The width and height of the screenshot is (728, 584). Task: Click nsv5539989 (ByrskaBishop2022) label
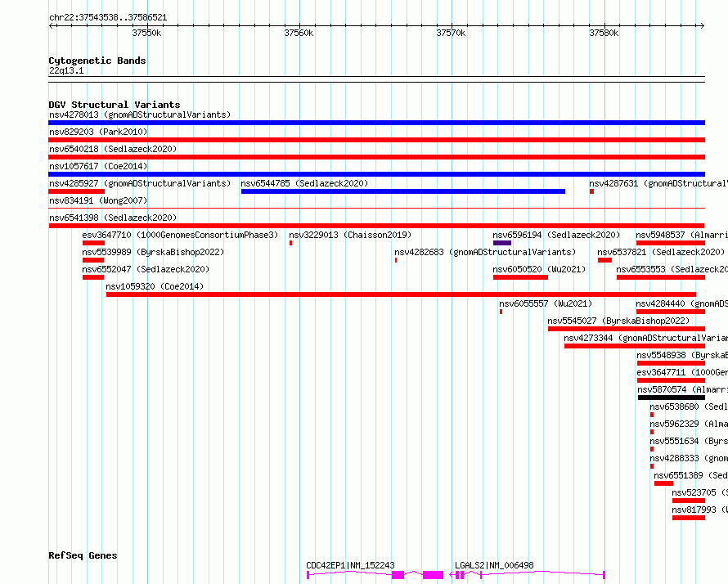(x=153, y=252)
